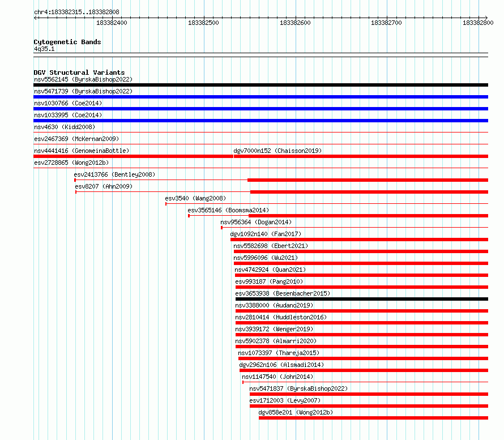The width and height of the screenshot is (504, 440).
Task: Click the thick red esv3565146 bar
Action: [x=368, y=216]
